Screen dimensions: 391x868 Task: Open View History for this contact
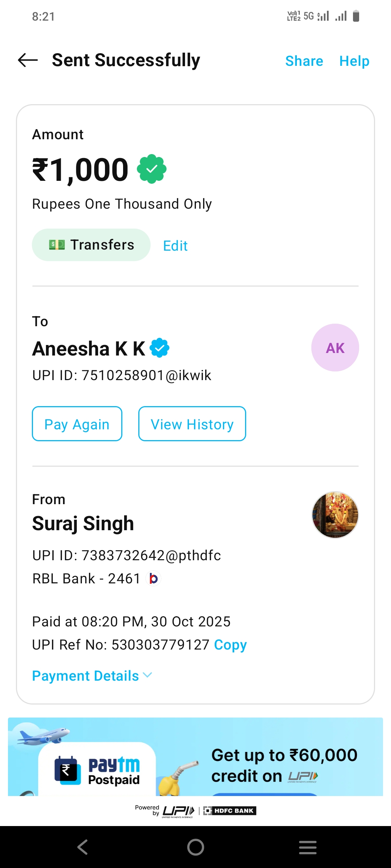coord(192,424)
